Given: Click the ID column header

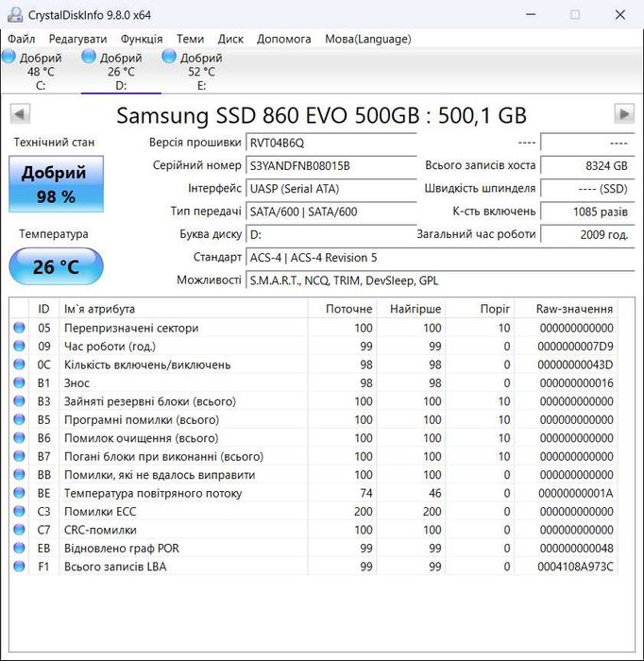Looking at the screenshot, I should pyautogui.click(x=43, y=309).
